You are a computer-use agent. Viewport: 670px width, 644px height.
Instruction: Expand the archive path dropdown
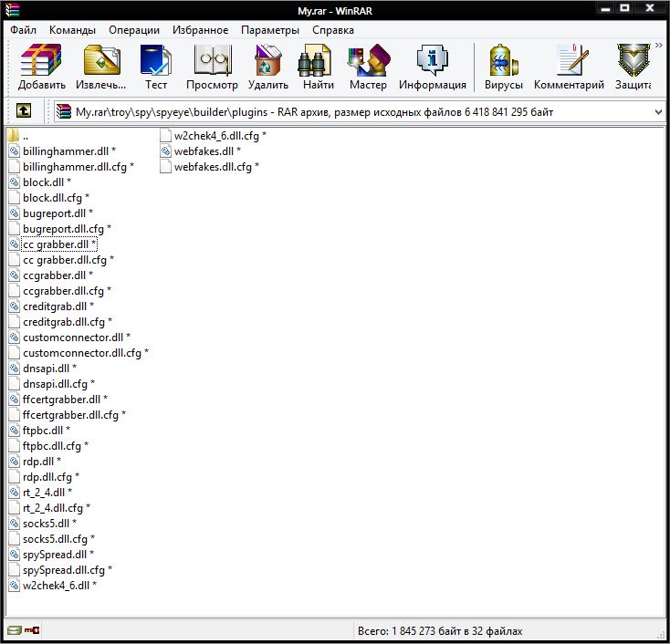pos(658,112)
